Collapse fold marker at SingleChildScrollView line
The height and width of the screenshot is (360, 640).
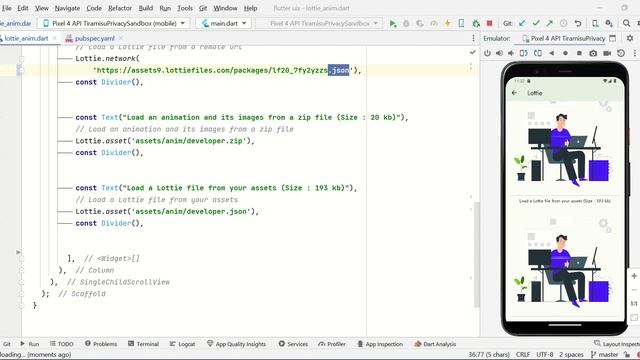[22, 282]
